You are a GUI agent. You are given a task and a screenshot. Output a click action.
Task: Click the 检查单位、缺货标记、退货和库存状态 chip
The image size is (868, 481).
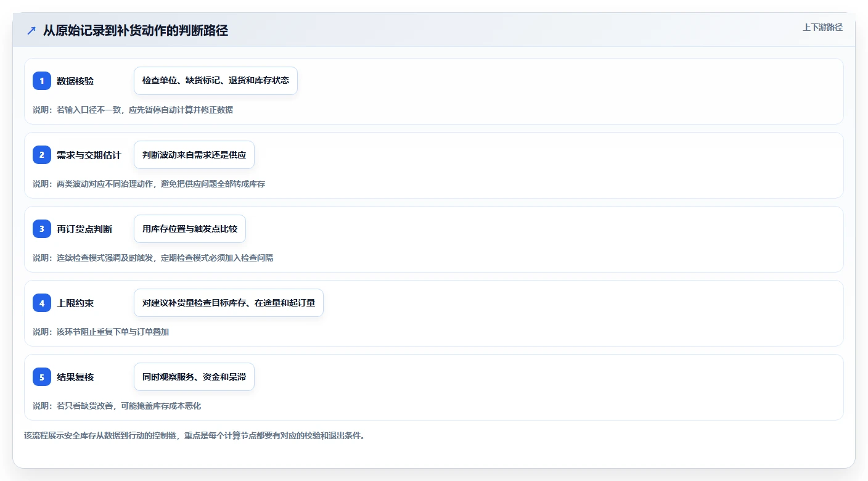point(216,81)
